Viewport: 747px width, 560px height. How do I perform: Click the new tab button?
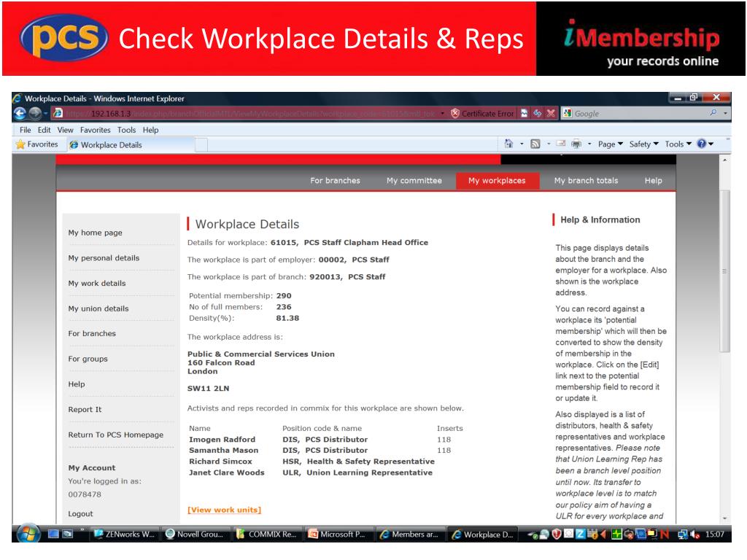click(201, 145)
